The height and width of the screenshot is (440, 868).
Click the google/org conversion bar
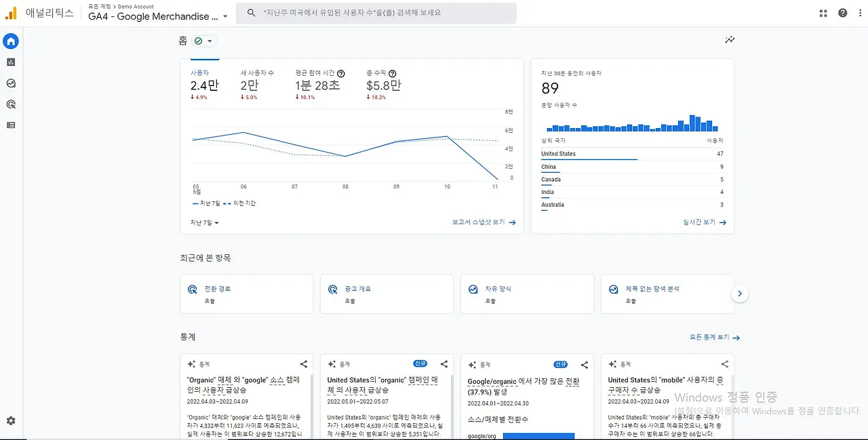point(538,436)
